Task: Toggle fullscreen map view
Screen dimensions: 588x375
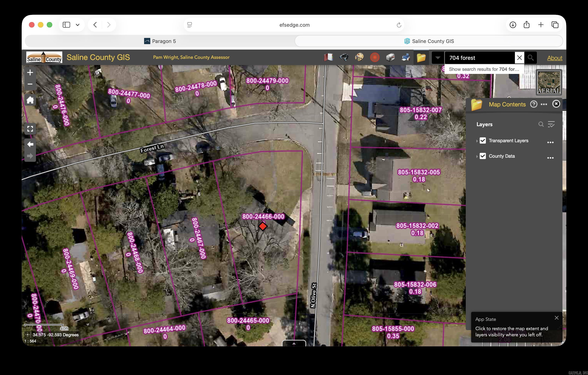Action: coord(30,129)
